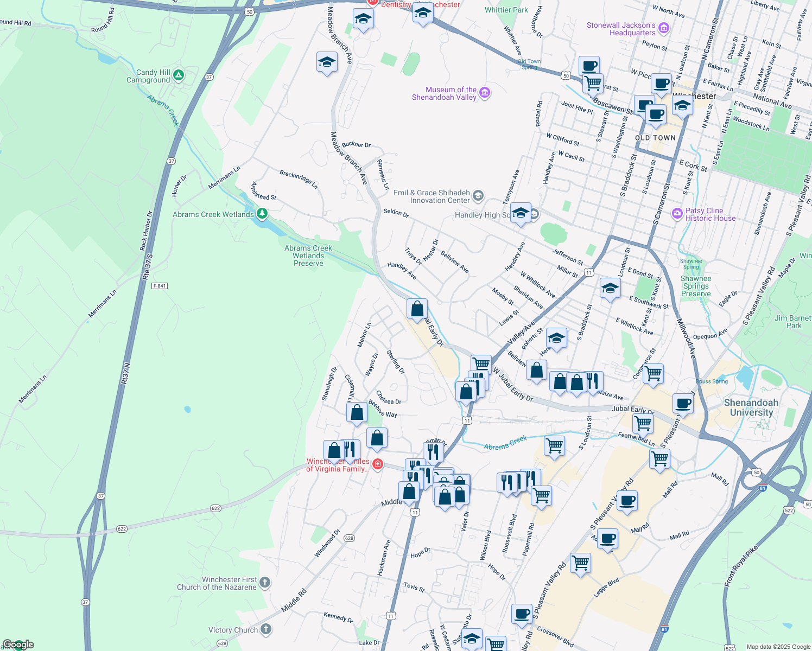This screenshot has height=651, width=812.
Task: Select the Crossover Blvd street label
Action: 555,637
